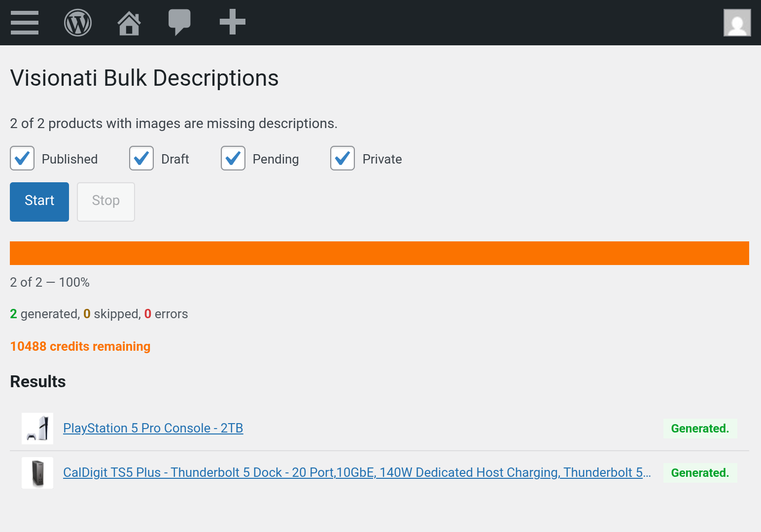
Task: Click the 10488 credits remaining text
Action: (80, 346)
